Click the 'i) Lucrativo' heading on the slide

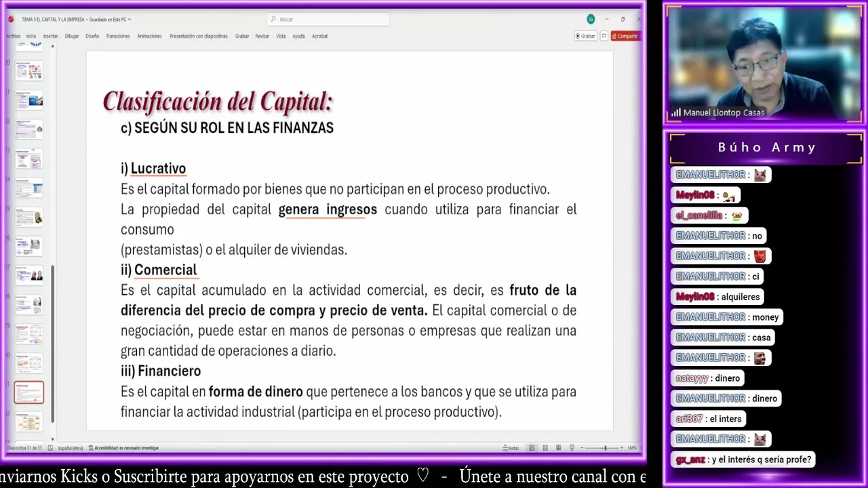[153, 168]
